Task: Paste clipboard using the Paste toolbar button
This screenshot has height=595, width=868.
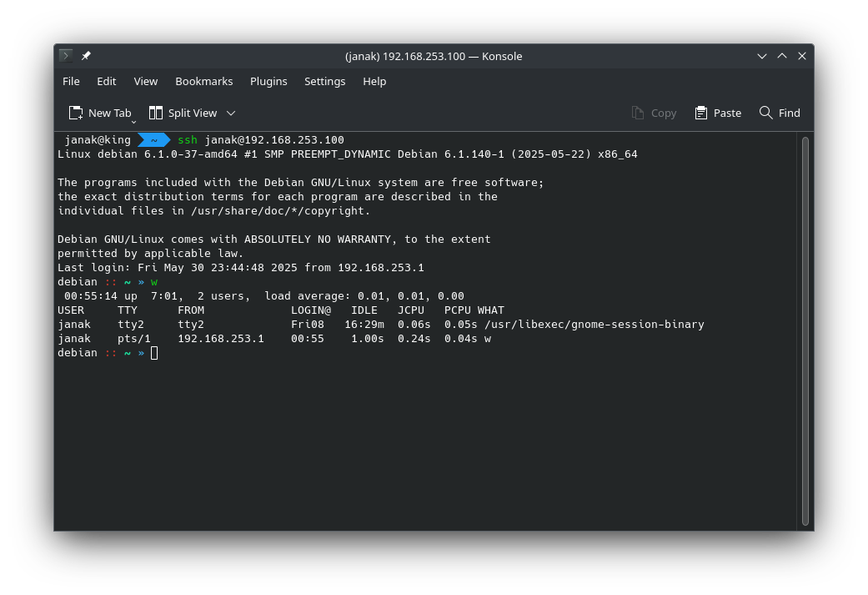Action: [717, 113]
